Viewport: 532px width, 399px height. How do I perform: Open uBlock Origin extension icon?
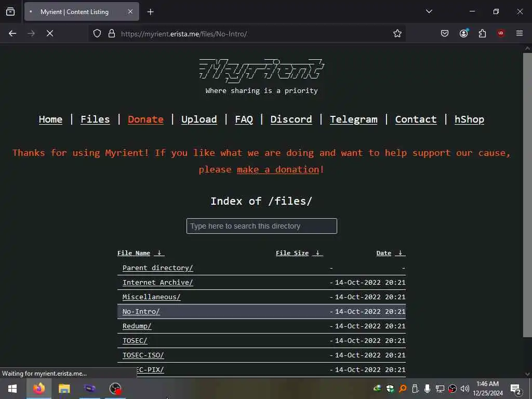tap(501, 33)
